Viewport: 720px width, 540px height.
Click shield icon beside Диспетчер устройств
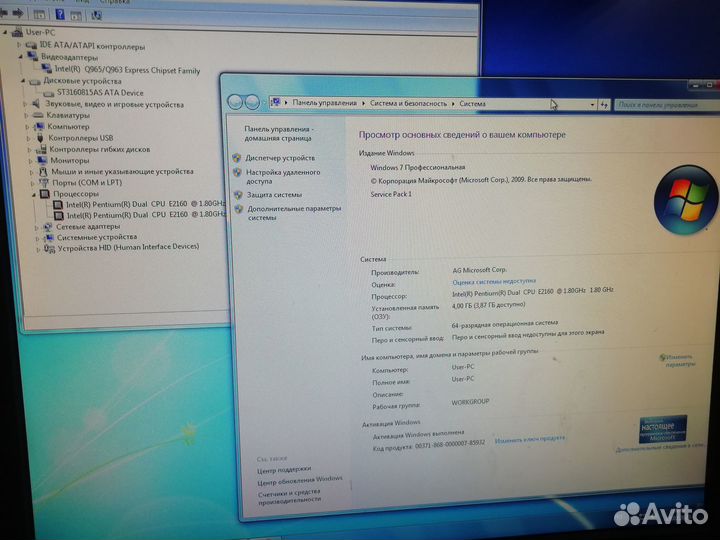pos(236,158)
